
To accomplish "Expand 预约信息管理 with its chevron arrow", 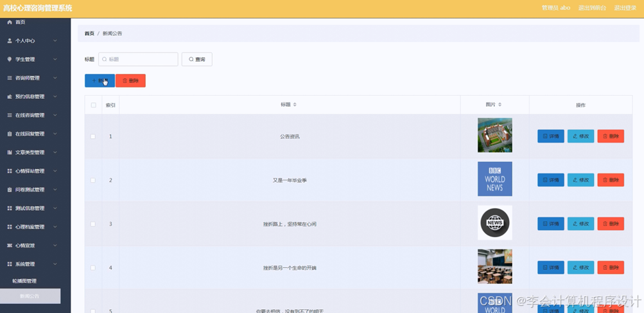I will click(x=55, y=96).
